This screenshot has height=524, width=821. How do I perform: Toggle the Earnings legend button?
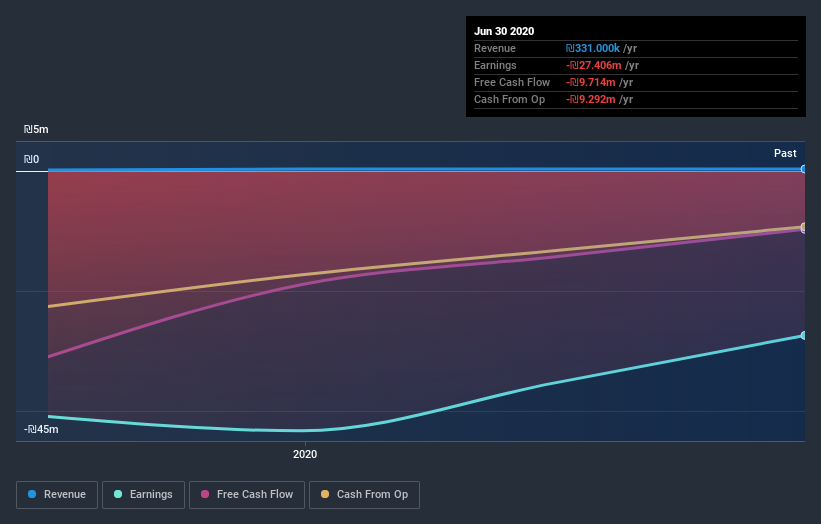[143, 495]
